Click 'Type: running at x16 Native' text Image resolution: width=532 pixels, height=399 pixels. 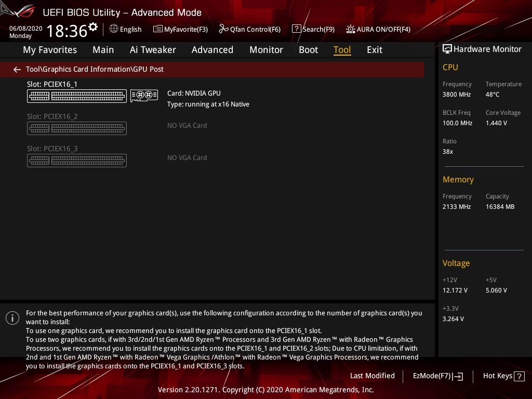coord(208,104)
